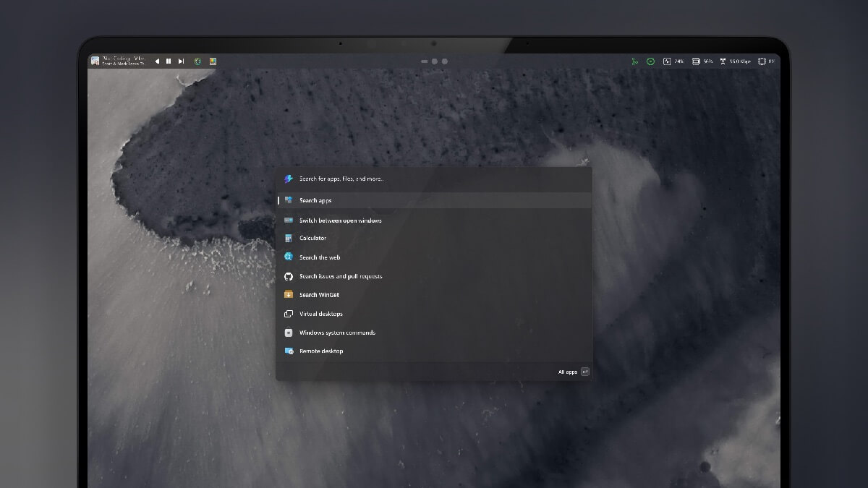Choose the Search issues and pull requests command

tap(341, 276)
